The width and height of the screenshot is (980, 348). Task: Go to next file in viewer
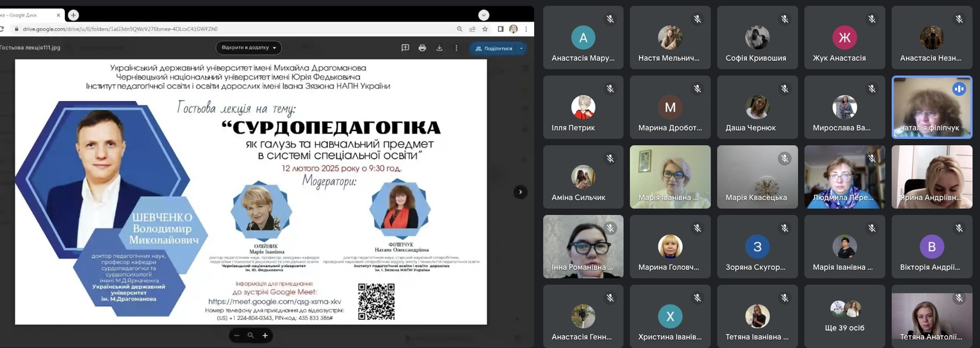(x=520, y=192)
